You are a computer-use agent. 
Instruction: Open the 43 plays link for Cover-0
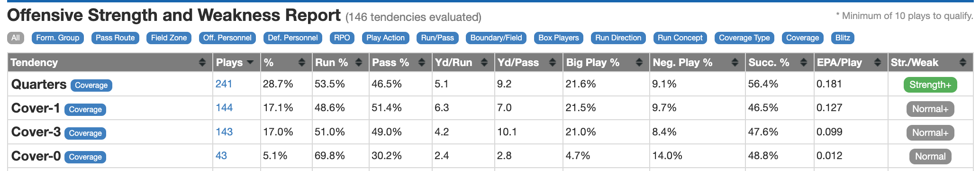coord(221,156)
